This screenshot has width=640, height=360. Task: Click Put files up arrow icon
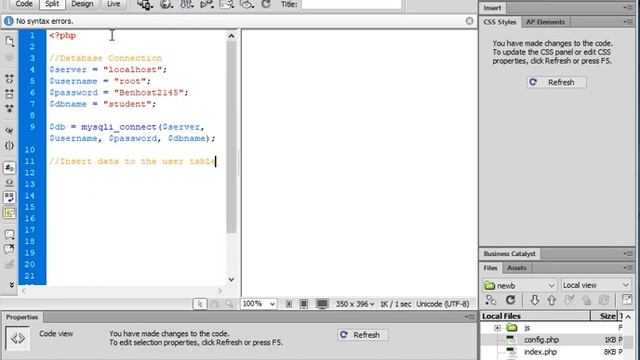(x=552, y=300)
